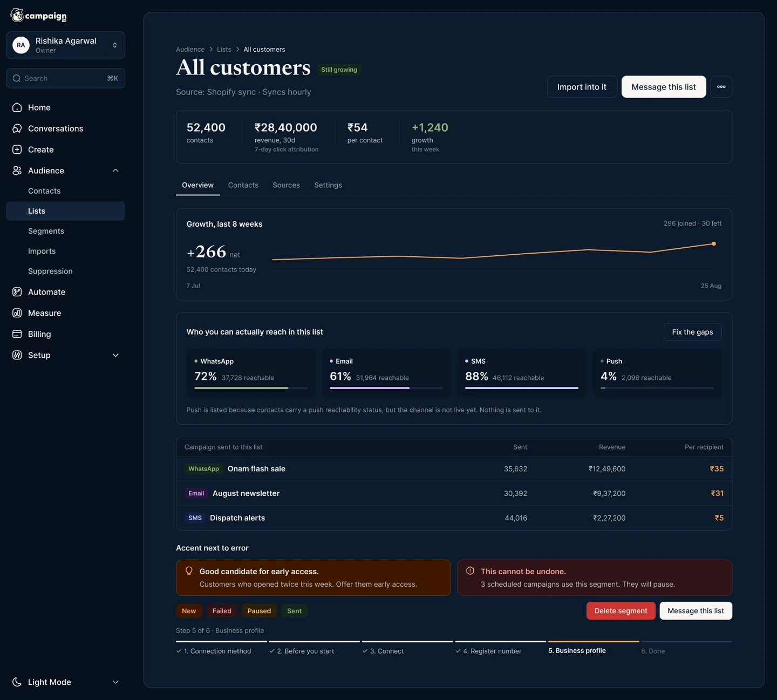Select step 3. Connect in the stepper
The width and height of the screenshot is (777, 700).
[x=407, y=647]
